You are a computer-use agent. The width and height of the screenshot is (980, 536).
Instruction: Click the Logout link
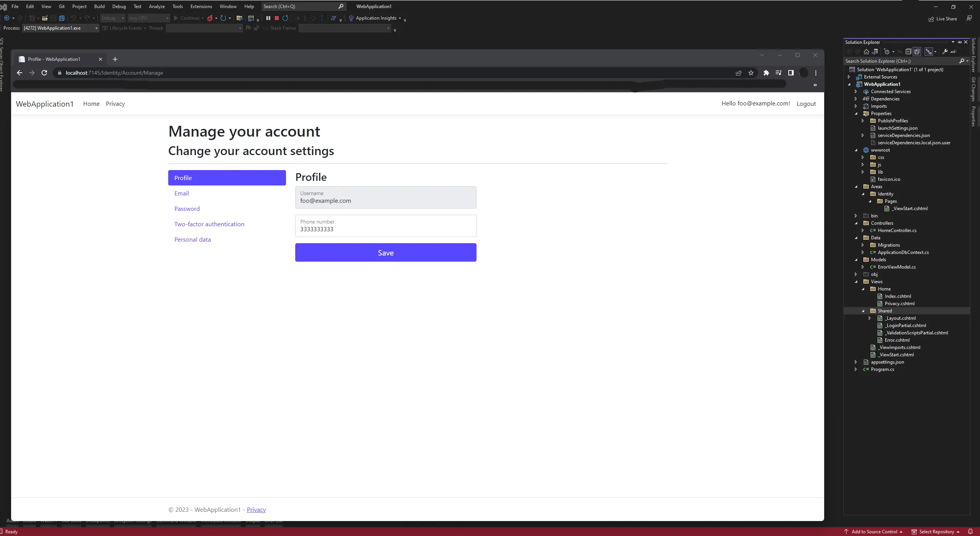coord(806,104)
